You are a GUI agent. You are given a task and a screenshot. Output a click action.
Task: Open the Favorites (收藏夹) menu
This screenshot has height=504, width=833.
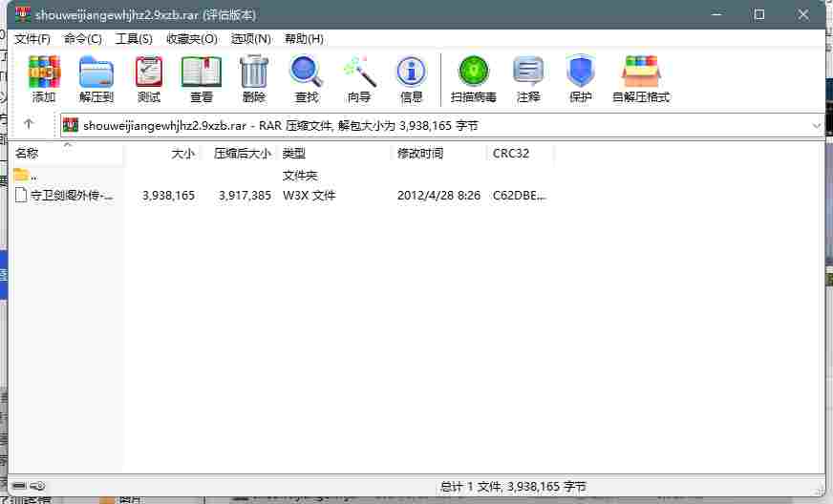pyautogui.click(x=192, y=39)
